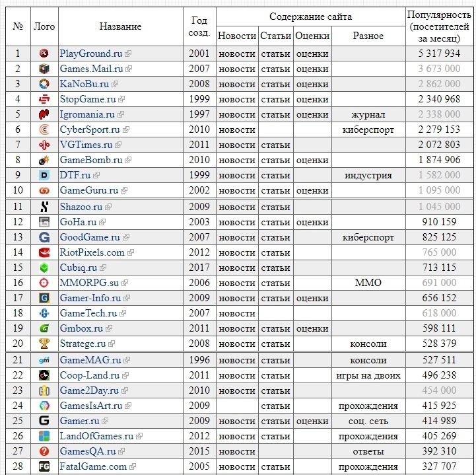
Task: Visit the GoodGame.ru link
Action: pos(90,237)
